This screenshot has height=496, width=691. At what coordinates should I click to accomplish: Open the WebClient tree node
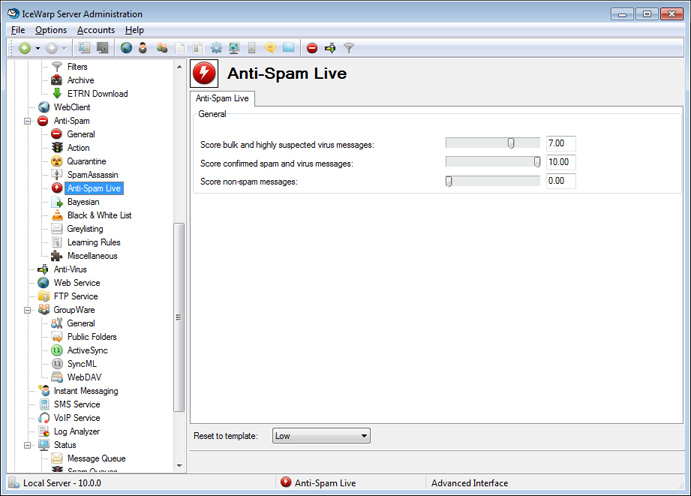(x=72, y=107)
